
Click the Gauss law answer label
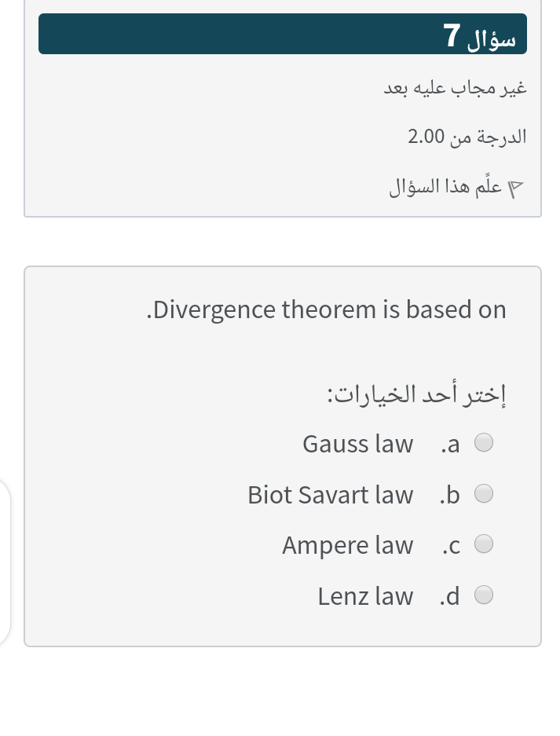pyautogui.click(x=357, y=444)
